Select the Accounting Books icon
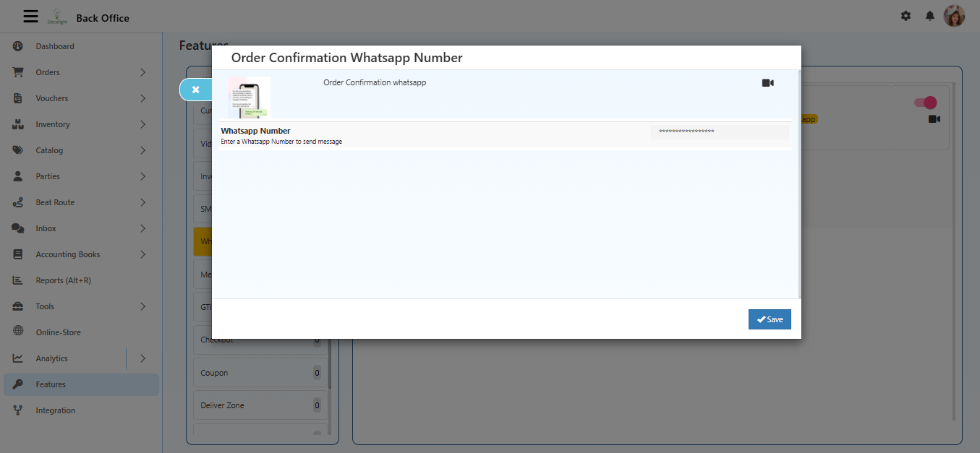Screen dimensions: 980x453 (17, 254)
